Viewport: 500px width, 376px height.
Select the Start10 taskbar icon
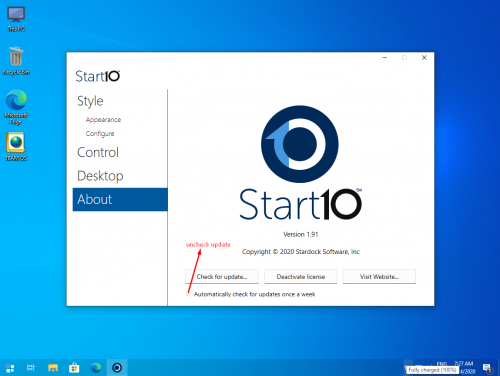(117, 368)
